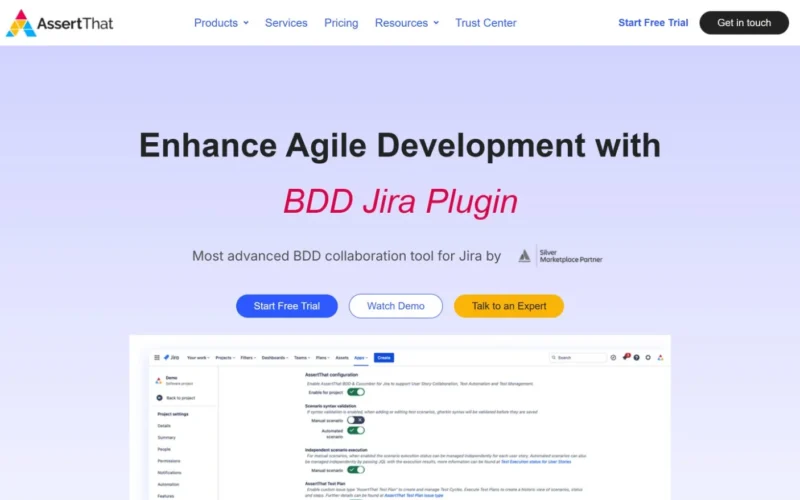Toggle the Enable for project switch
This screenshot has width=800, height=500.
pyautogui.click(x=356, y=392)
